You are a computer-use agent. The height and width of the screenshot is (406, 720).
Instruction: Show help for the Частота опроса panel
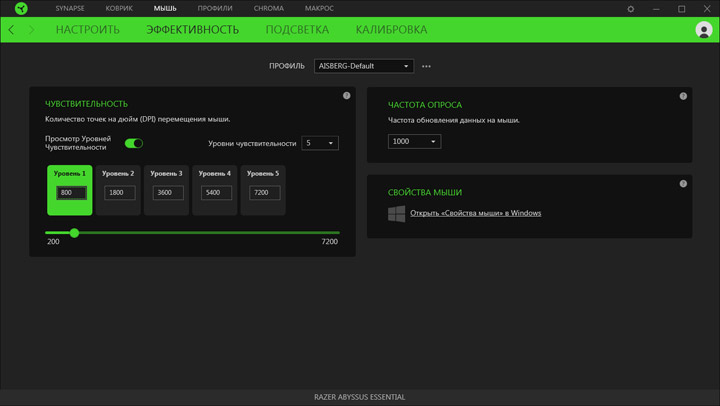683,96
